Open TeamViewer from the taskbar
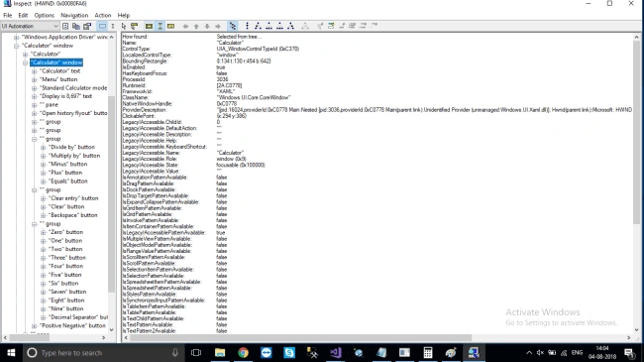This screenshot has height=362, width=644. pos(267,353)
